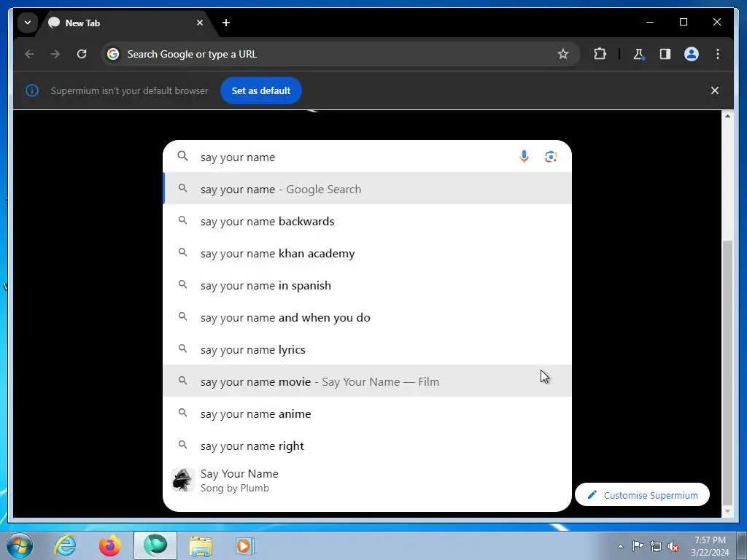This screenshot has height=560, width=747.
Task: Click the page scrollbar down arrow
Action: tap(727, 511)
